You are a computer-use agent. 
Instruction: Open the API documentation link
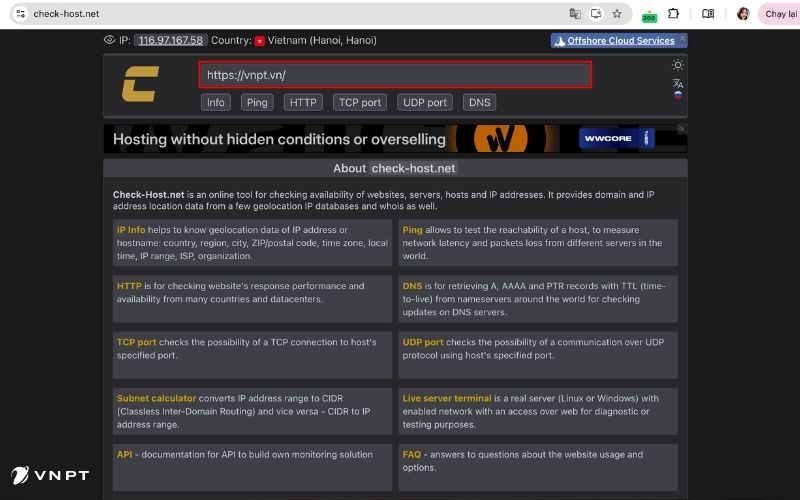124,455
